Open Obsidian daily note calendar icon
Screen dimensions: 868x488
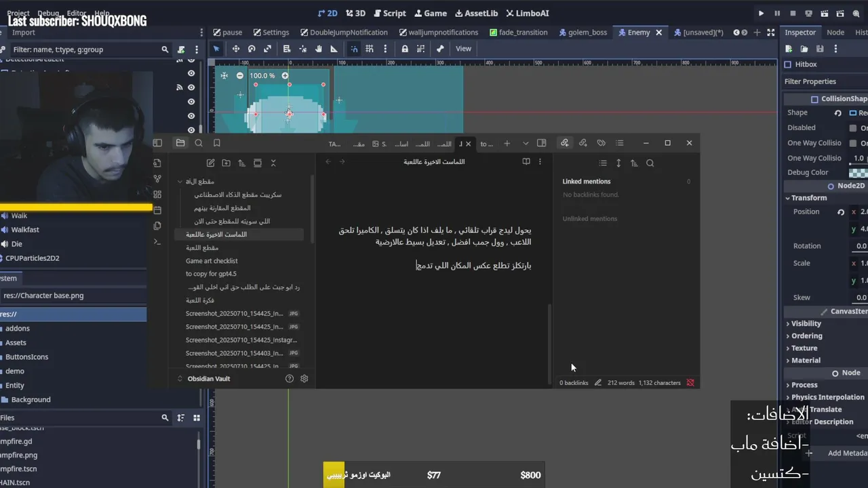[x=158, y=210]
